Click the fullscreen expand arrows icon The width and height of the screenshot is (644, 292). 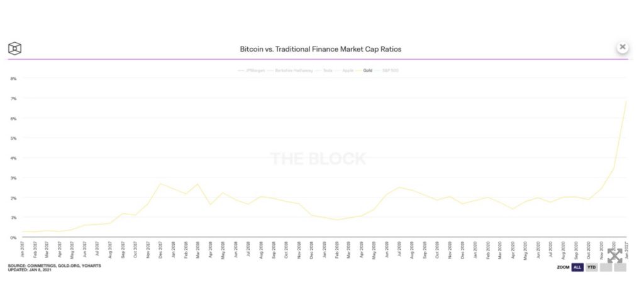615,255
